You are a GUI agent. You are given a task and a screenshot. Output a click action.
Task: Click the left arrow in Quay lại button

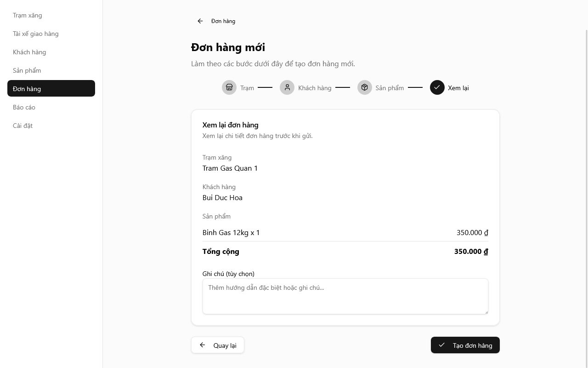tap(203, 345)
